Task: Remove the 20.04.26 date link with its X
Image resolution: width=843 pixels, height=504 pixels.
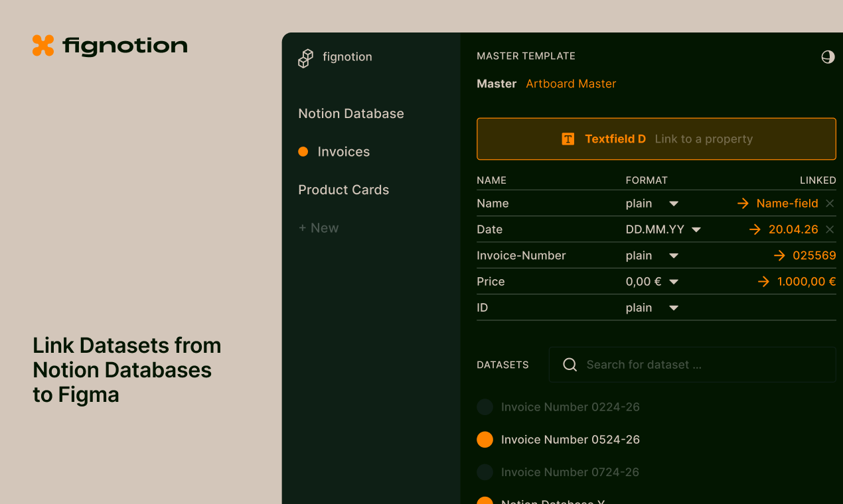Action: click(x=830, y=229)
